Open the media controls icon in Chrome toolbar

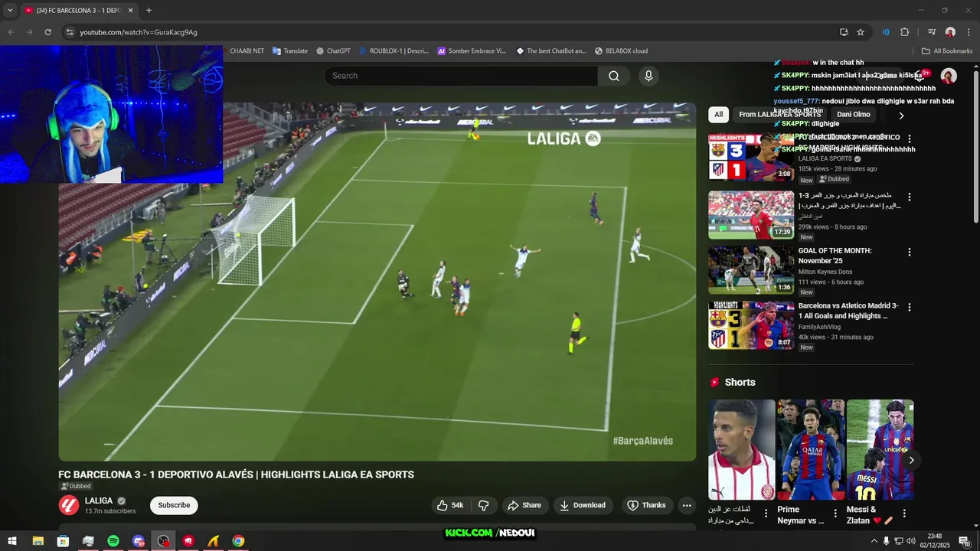[x=932, y=32]
